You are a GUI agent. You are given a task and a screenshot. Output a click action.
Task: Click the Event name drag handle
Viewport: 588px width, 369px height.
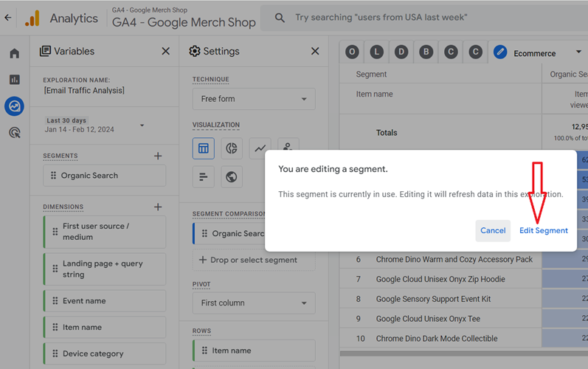55,301
